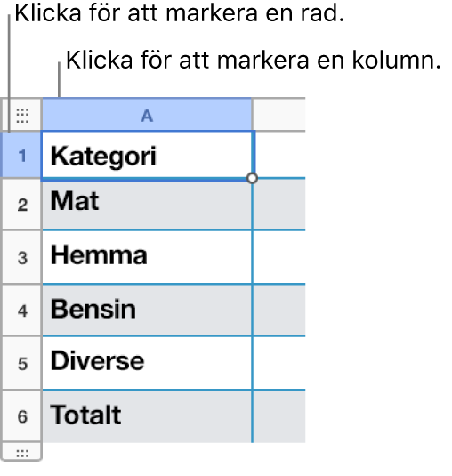
Task: Click the Diverse cell
Action: point(147,363)
